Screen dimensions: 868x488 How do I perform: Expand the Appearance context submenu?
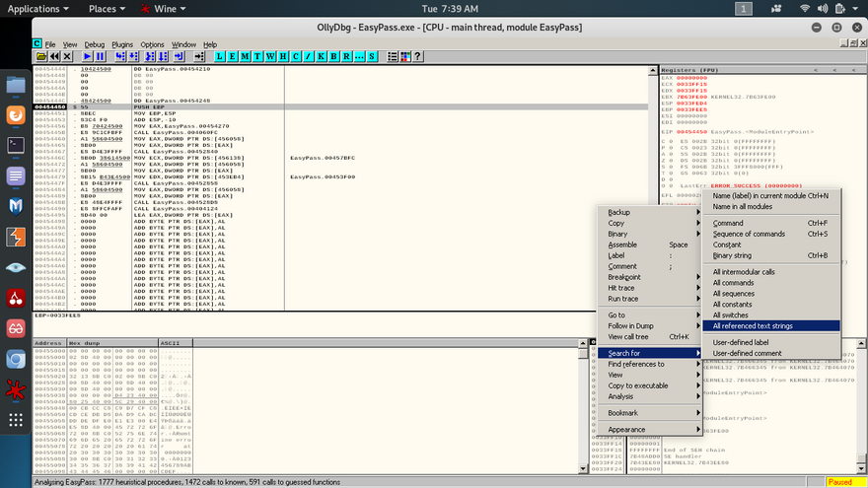pyautogui.click(x=650, y=430)
